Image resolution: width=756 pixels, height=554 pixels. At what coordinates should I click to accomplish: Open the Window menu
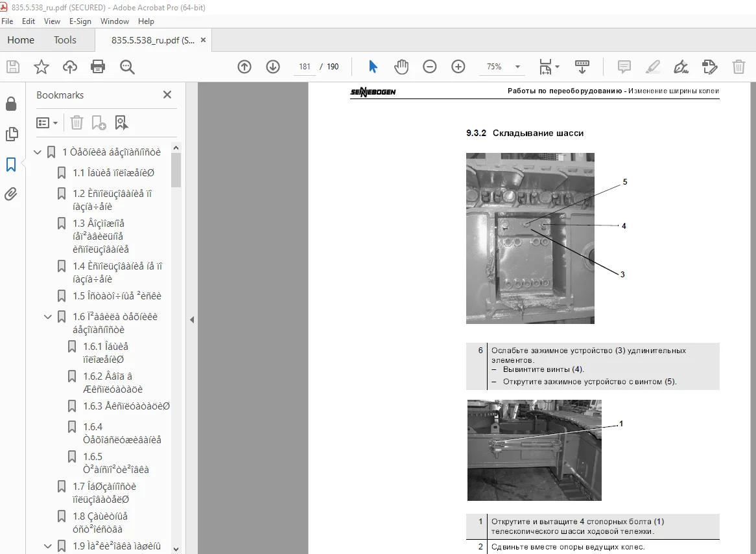(x=114, y=21)
